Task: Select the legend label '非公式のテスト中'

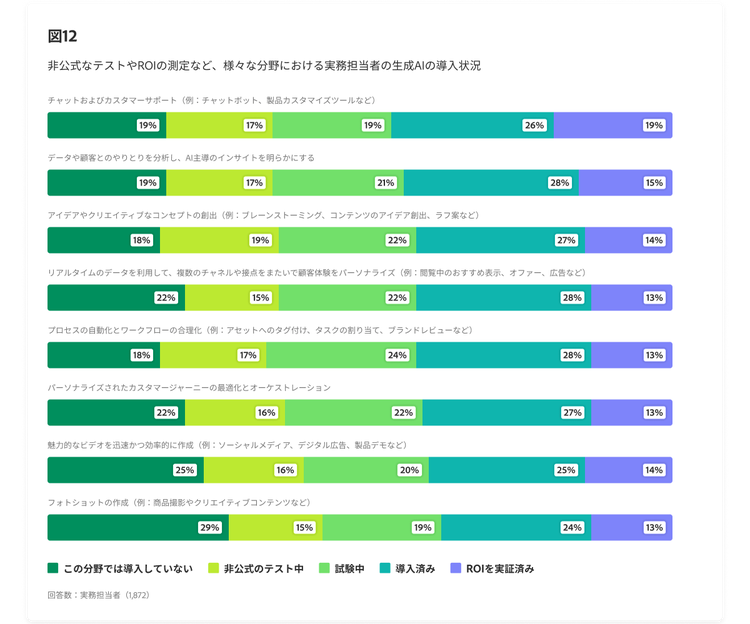Action: coord(264,569)
